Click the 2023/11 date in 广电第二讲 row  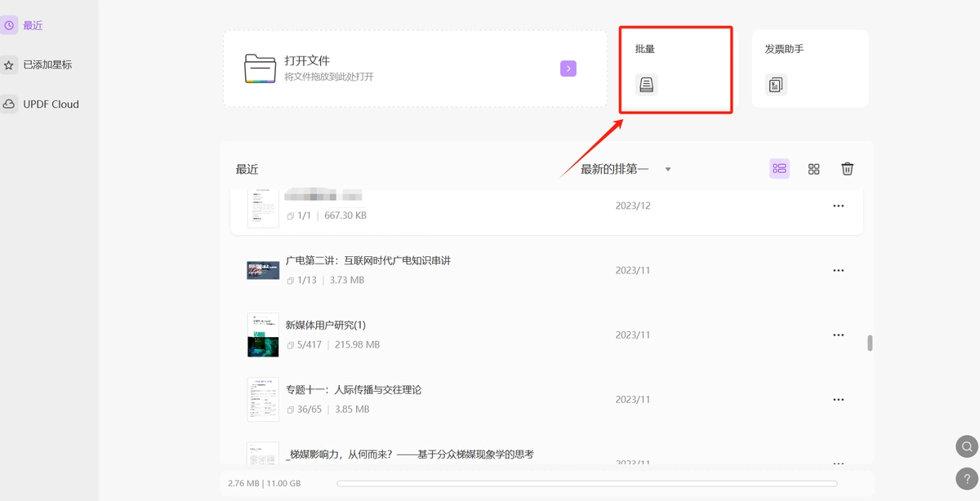tap(633, 270)
